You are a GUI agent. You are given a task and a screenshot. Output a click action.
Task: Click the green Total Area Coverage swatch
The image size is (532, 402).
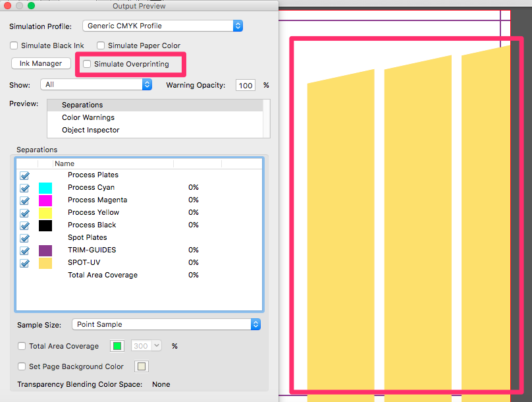point(117,345)
